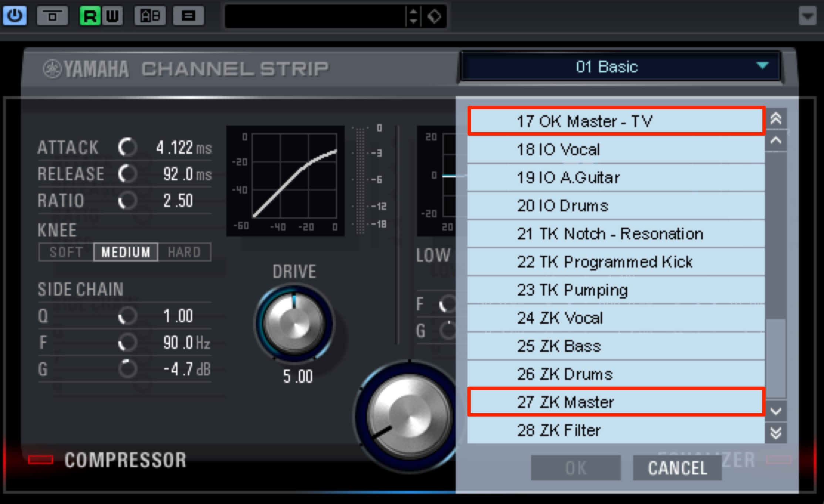Select preset '20 IO Drums'
824x504 pixels.
616,206
